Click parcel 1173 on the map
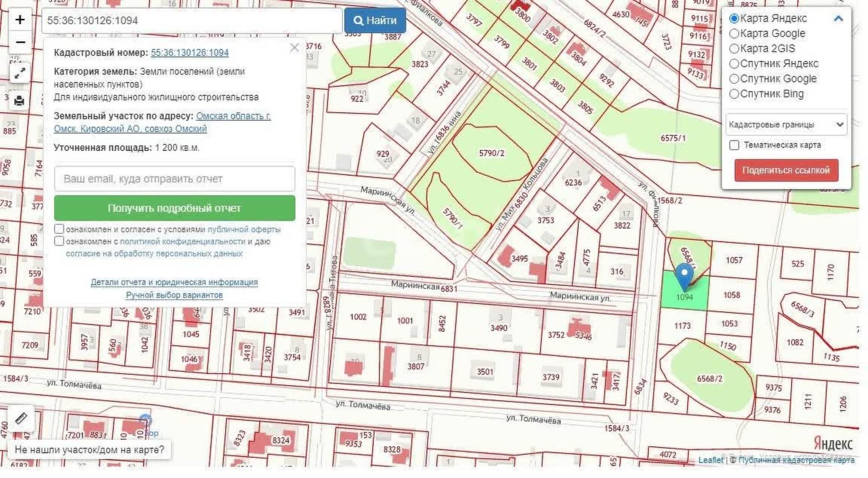Viewport: 868px width, 478px height. [x=682, y=326]
